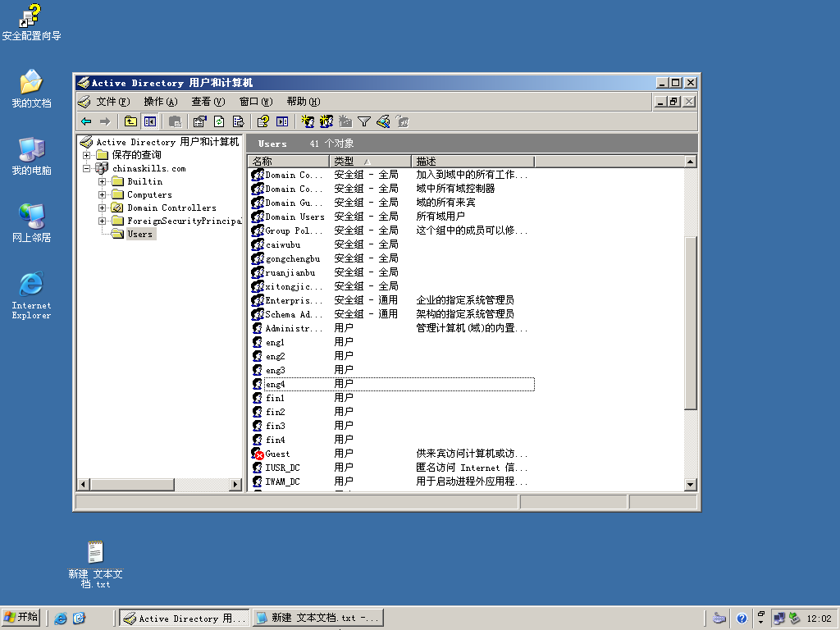Collapse the chinaskills.com domain node
Screen dimensions: 840x630
[x=86, y=168]
